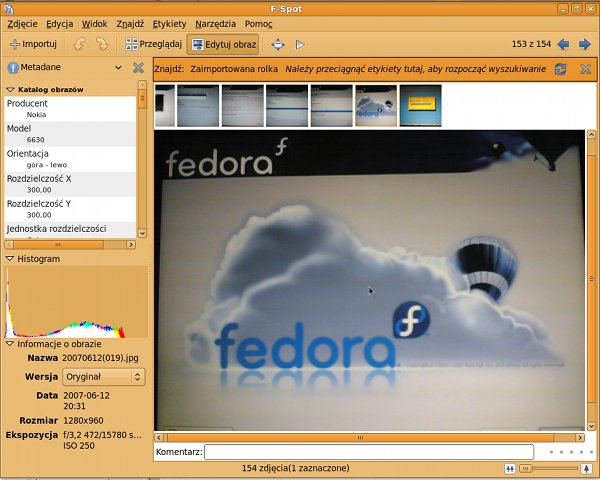Click the main Fedora photo
Screen dimensions: 600x480
click(x=370, y=281)
